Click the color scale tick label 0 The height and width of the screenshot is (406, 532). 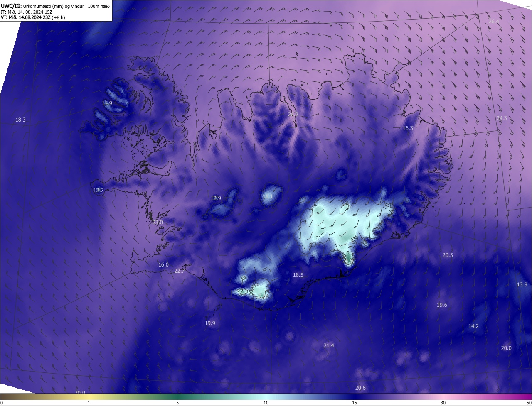coord(1,403)
